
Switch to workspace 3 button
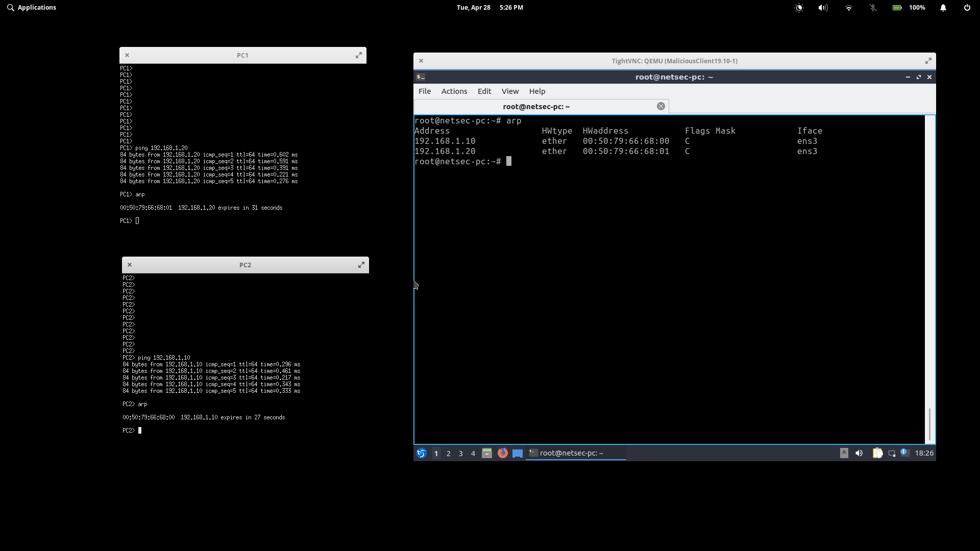pyautogui.click(x=461, y=453)
